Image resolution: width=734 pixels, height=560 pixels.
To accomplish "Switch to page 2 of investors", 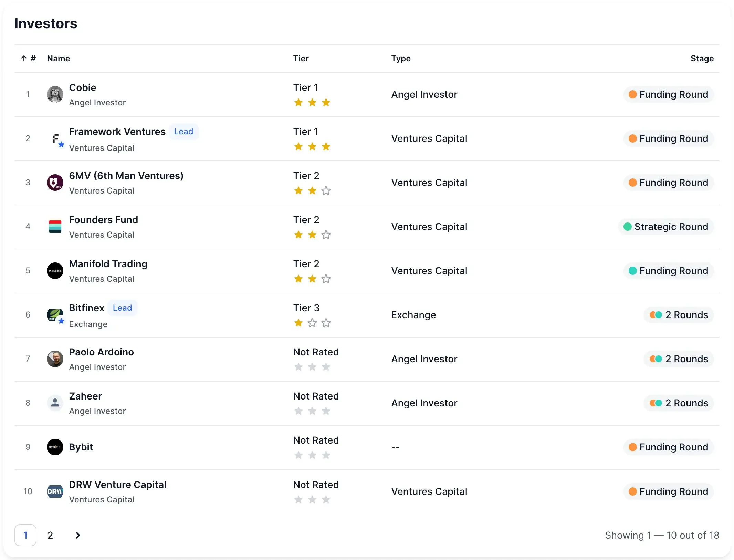I will [x=50, y=535].
